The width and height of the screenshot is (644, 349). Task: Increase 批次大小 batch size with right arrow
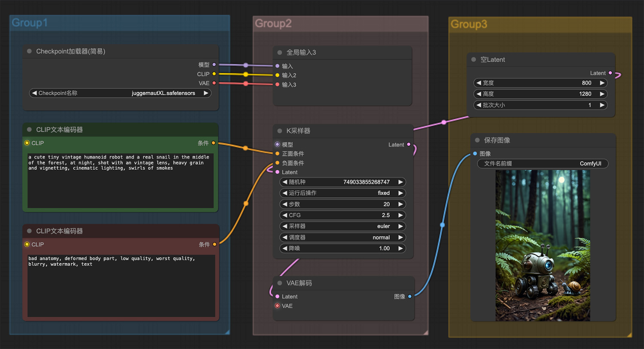tap(602, 105)
